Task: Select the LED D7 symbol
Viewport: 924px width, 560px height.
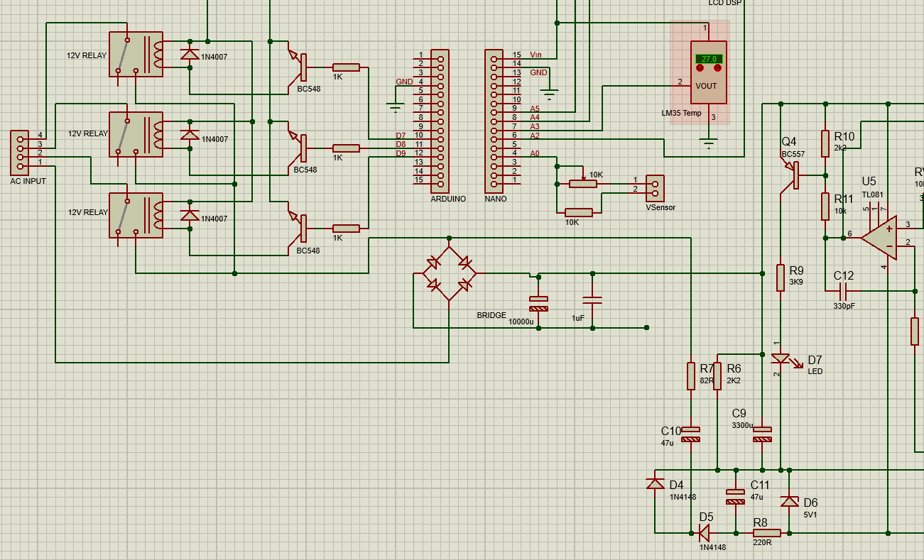Action: point(781,359)
